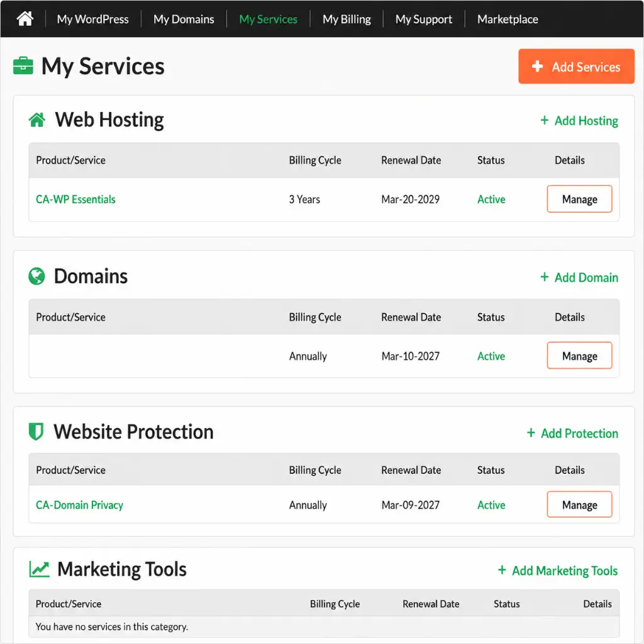Image resolution: width=644 pixels, height=644 pixels.
Task: Click the plus icon beside Add Hosting
Action: coord(544,120)
